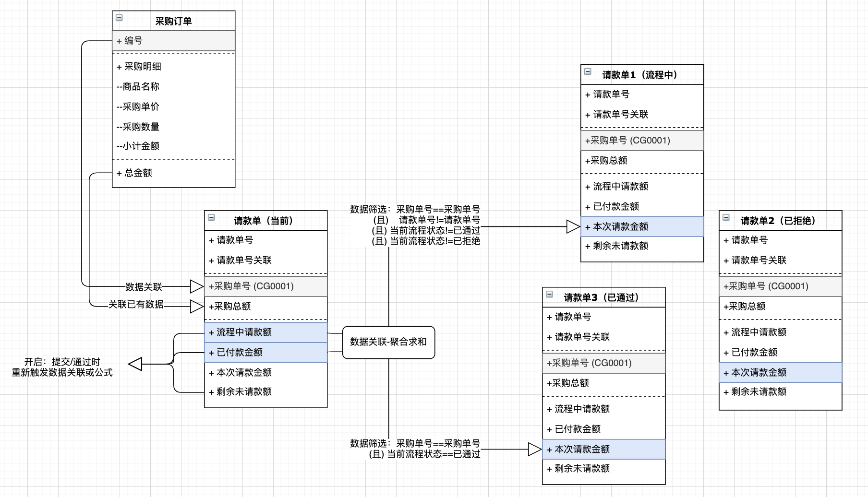Viewport: 868px width, 497px height.
Task: Select 请款单号关联 in 请款单2
Action: [781, 260]
